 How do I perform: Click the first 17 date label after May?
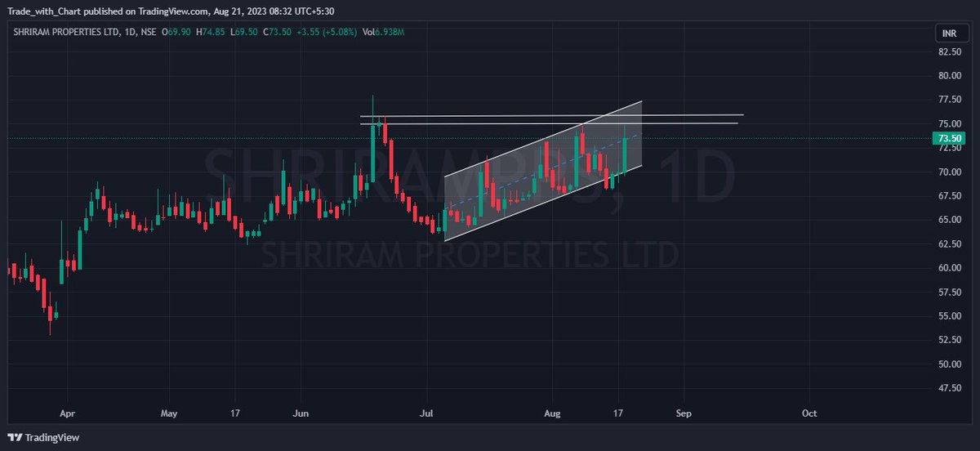pos(235,413)
